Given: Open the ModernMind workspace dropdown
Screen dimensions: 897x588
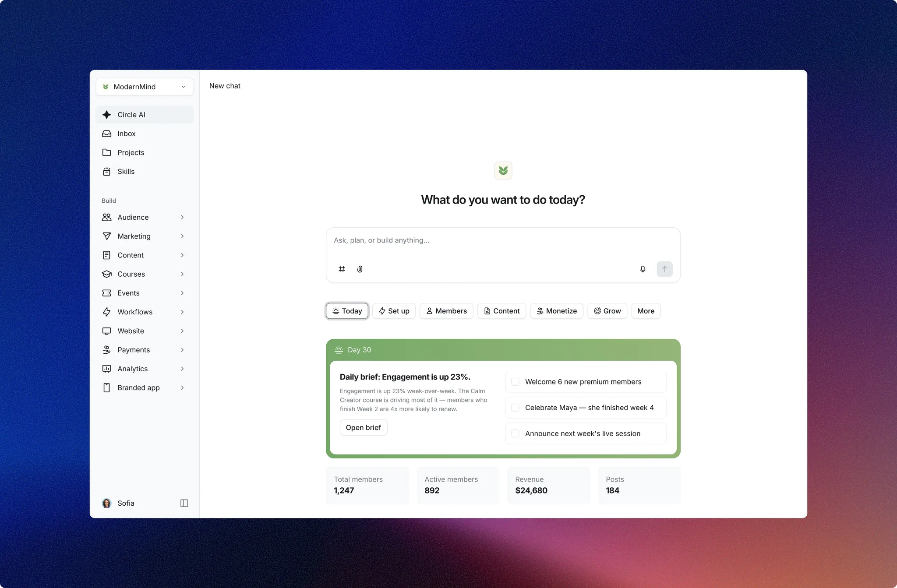Looking at the screenshot, I should [144, 87].
